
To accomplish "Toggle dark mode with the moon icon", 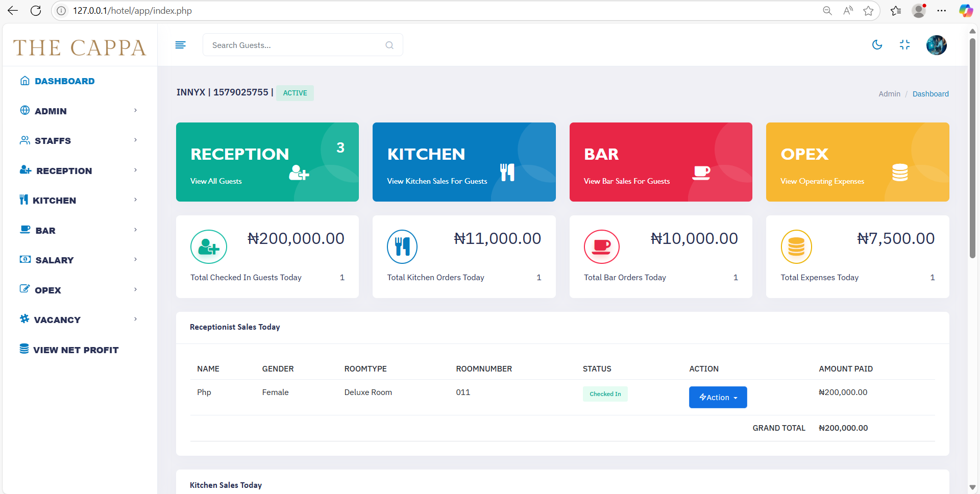I will point(877,45).
